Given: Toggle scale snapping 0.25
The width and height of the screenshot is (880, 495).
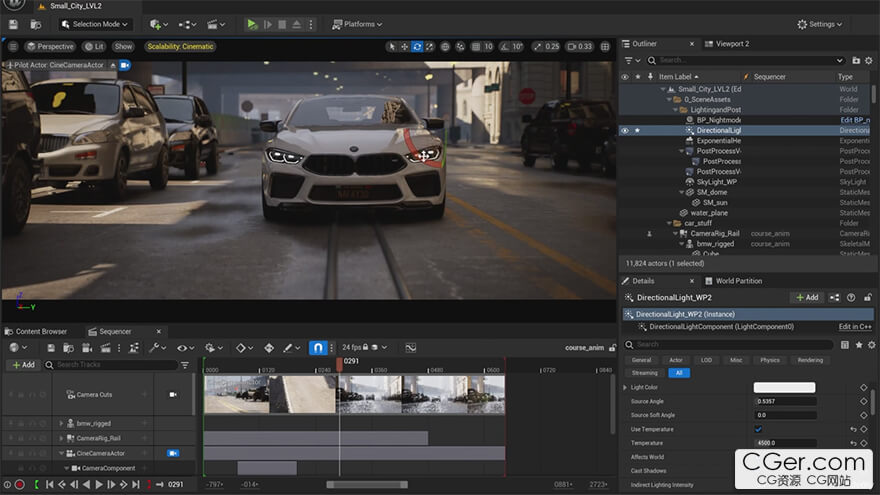Looking at the screenshot, I should 546,47.
